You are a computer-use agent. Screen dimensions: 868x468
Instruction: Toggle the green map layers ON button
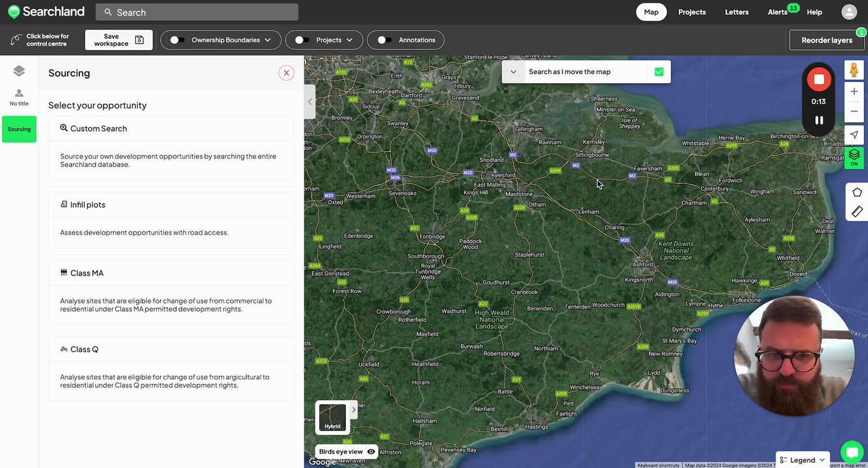coord(854,157)
